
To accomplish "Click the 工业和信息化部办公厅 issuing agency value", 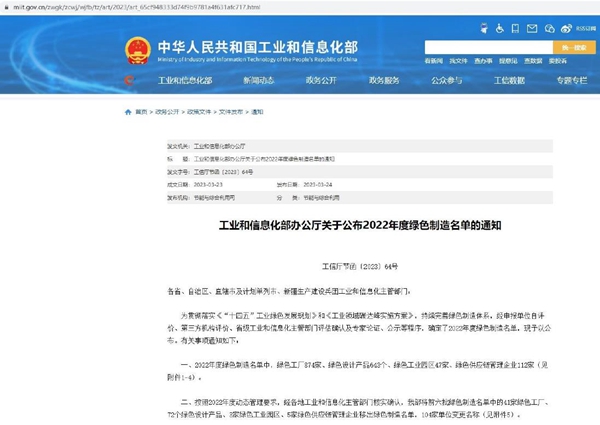I will click(x=220, y=146).
